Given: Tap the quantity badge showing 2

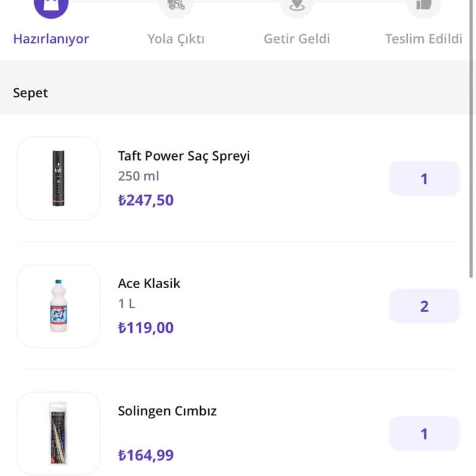Looking at the screenshot, I should (424, 306).
